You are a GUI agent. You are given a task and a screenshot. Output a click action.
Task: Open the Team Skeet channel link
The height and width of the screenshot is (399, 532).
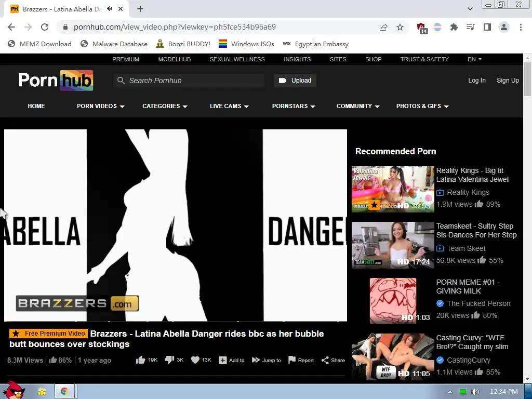coord(466,248)
